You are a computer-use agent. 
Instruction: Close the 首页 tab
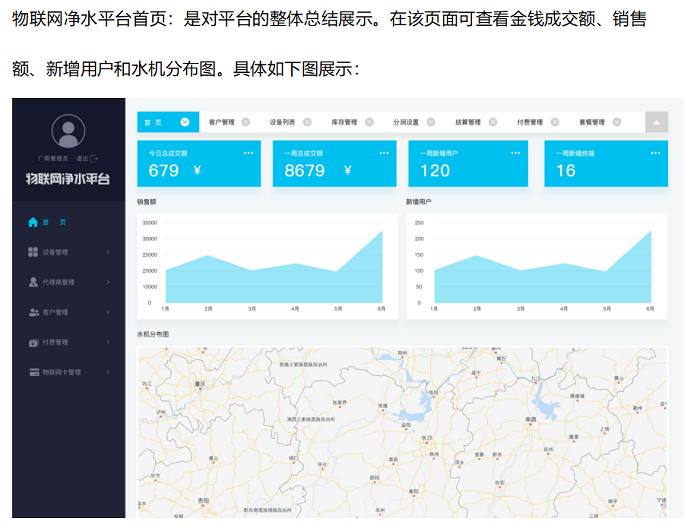[x=185, y=122]
